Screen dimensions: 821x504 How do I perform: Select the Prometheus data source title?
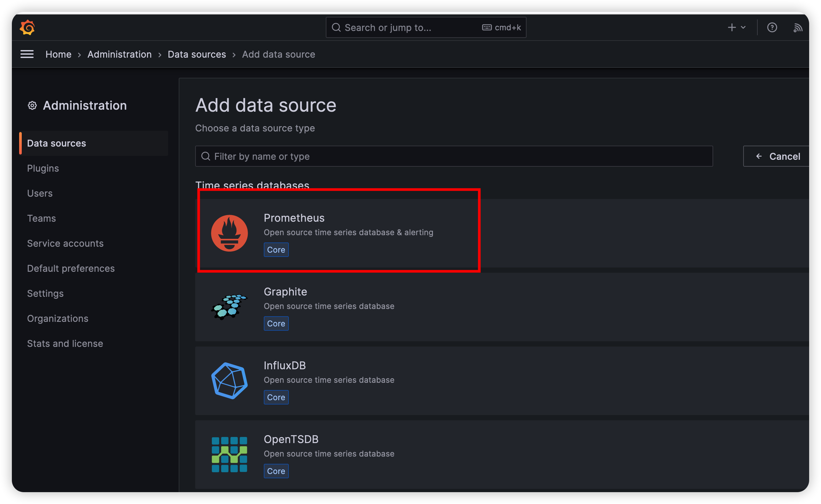coord(294,218)
